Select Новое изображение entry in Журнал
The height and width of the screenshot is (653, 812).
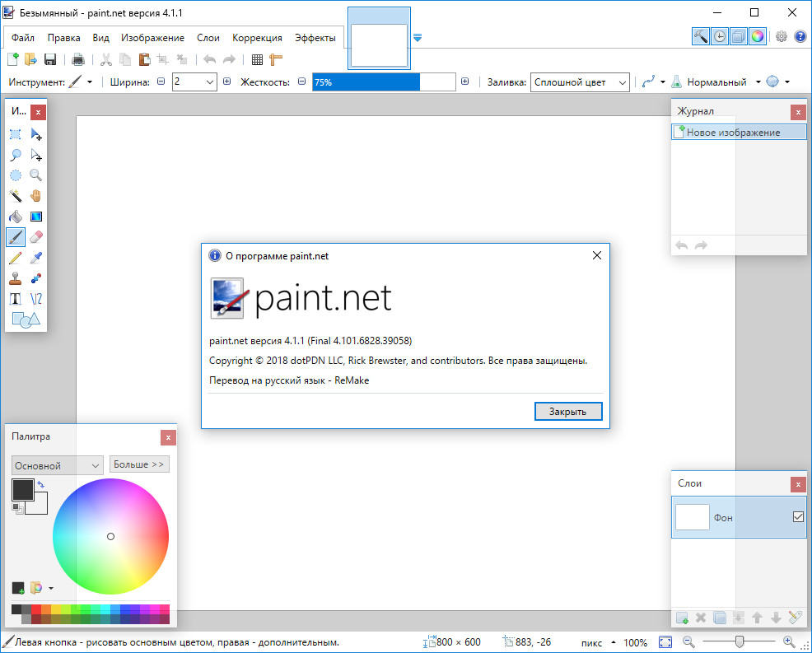coord(739,132)
